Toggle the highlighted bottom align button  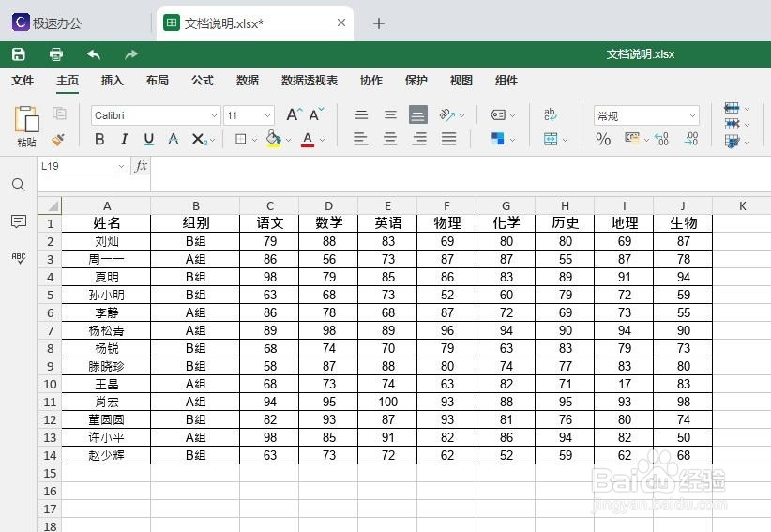pyautogui.click(x=418, y=115)
